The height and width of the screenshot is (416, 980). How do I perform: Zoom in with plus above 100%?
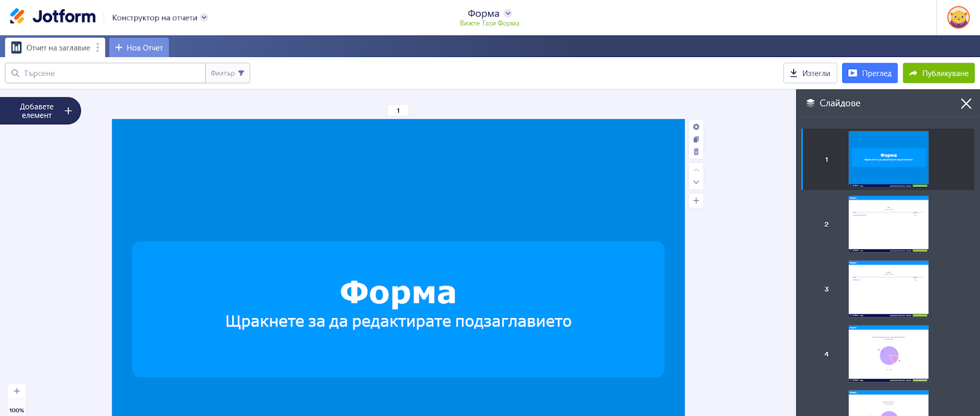click(17, 391)
